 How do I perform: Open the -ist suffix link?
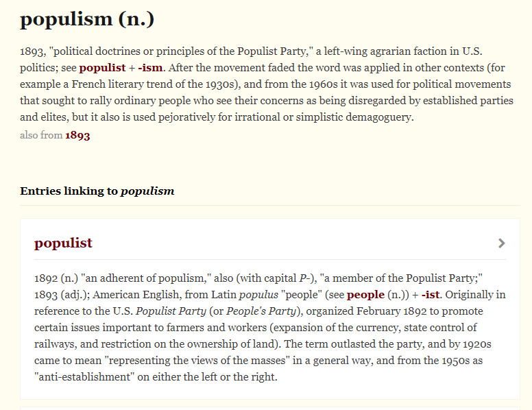click(431, 295)
